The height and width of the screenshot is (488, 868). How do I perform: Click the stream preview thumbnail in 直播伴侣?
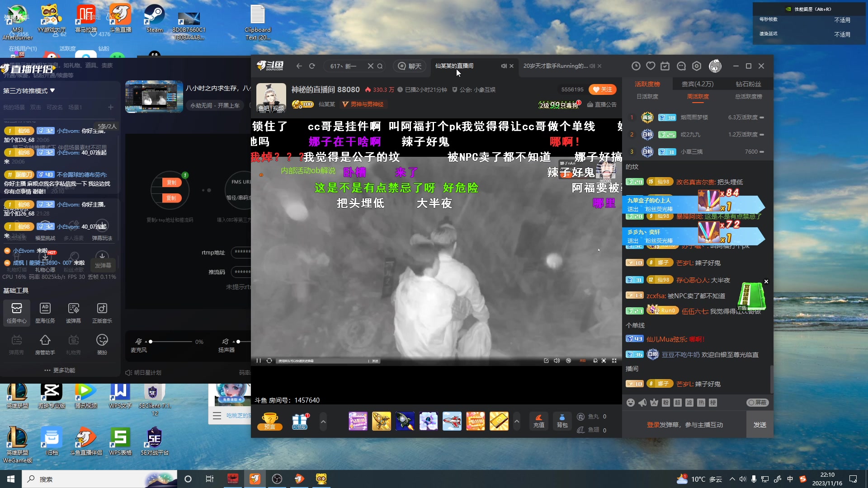click(154, 97)
